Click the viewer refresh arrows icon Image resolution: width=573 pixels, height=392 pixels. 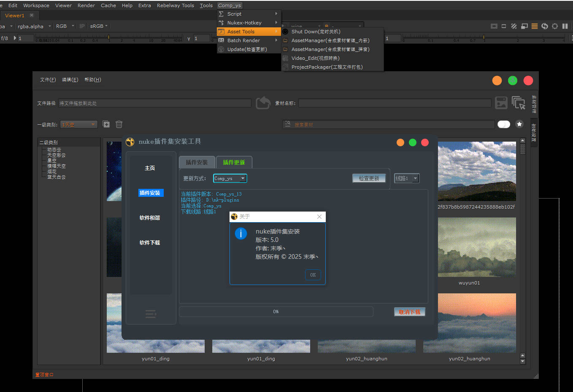point(545,26)
